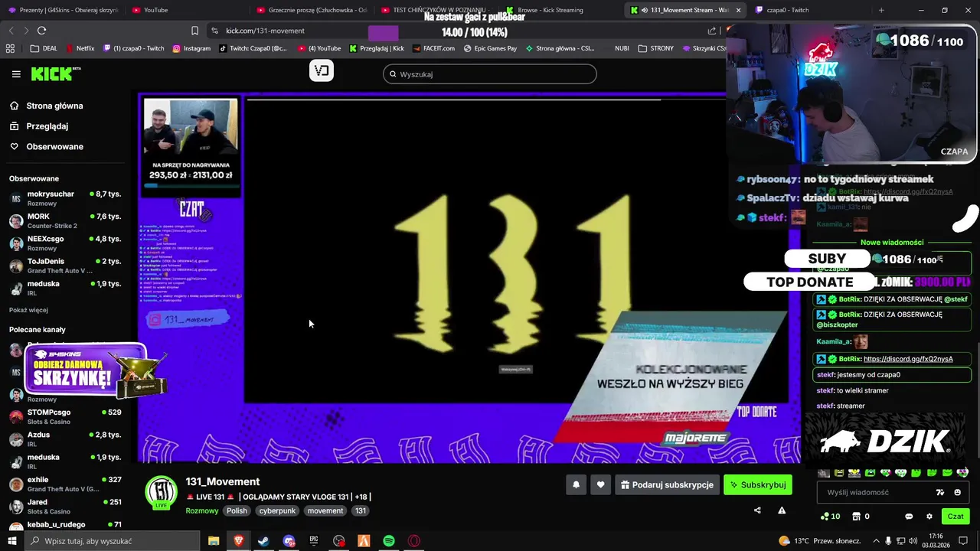Open the STOMPcsgo recommended channel
This screenshot has width=980, height=551.
(65, 416)
